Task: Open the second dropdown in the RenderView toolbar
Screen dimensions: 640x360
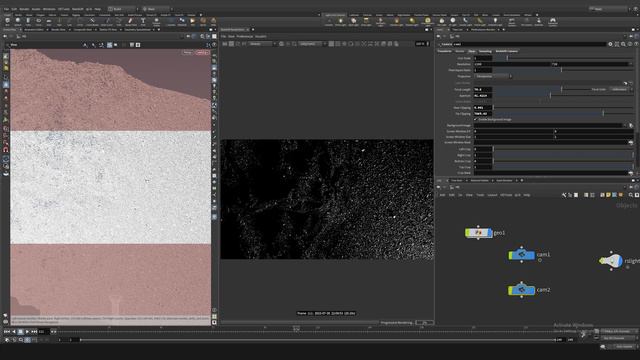Action: [x=313, y=44]
